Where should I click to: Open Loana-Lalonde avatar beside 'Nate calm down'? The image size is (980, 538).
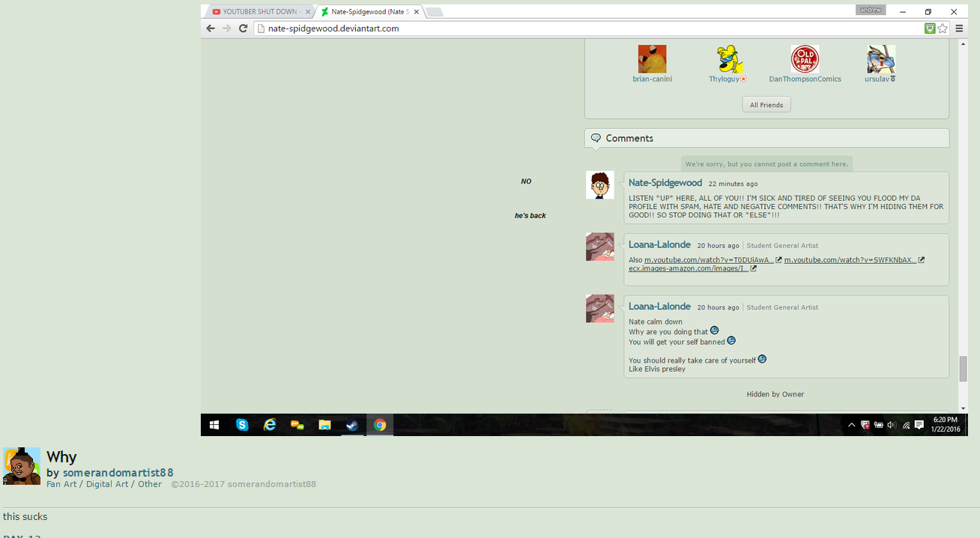click(600, 309)
